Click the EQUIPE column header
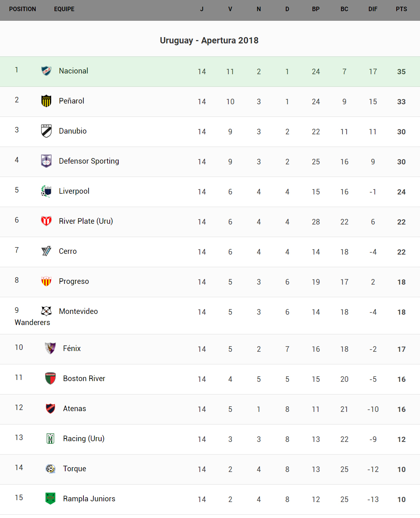Screen dimensions: 420x518 (64, 9)
